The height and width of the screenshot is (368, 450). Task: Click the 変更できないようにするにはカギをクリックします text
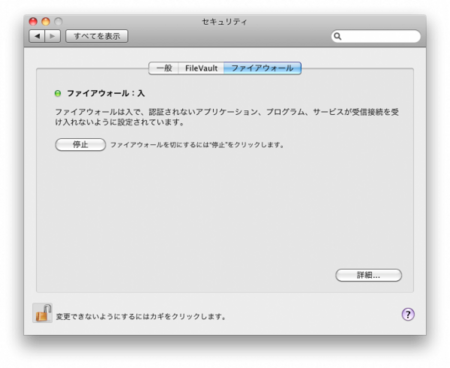point(141,316)
